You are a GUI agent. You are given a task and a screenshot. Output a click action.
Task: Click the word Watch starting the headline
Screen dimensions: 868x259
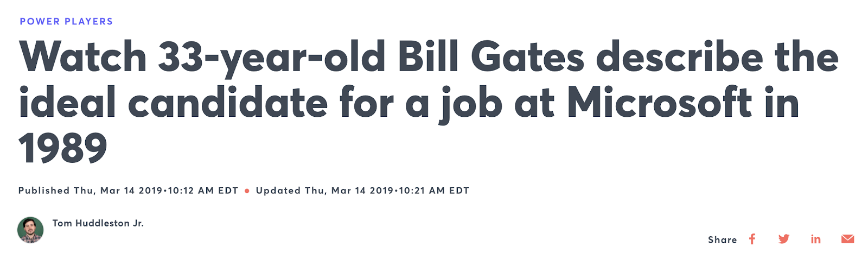tap(83, 56)
